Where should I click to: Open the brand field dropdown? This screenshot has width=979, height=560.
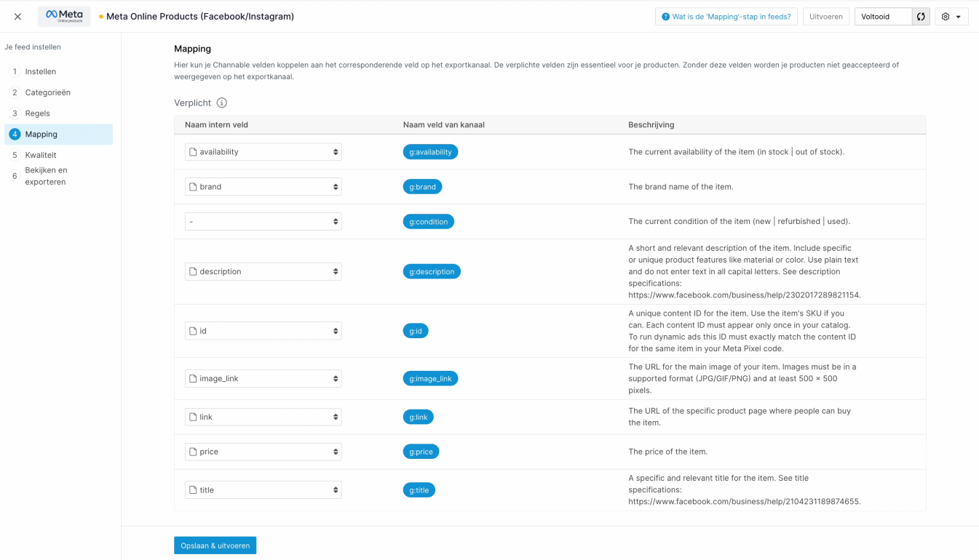263,187
